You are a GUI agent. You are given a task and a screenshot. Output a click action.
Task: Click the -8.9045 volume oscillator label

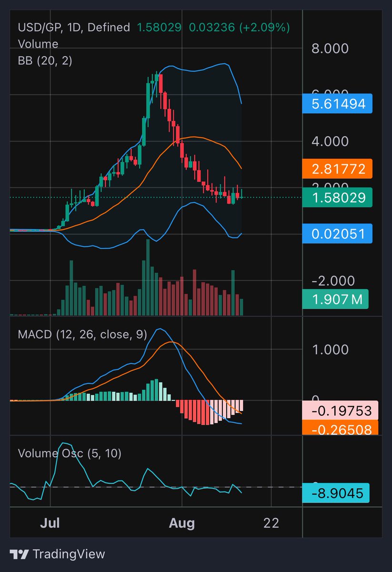coord(336,493)
